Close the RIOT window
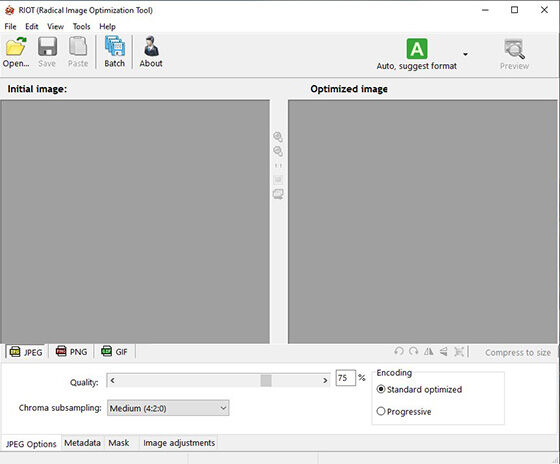Screen dimensions: 560x464 coord(544,10)
